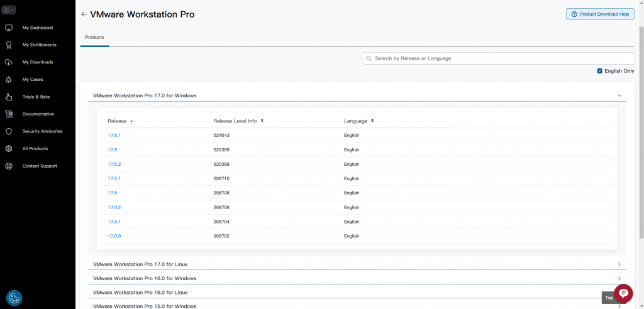Open release 17.5 link

pyautogui.click(x=113, y=193)
